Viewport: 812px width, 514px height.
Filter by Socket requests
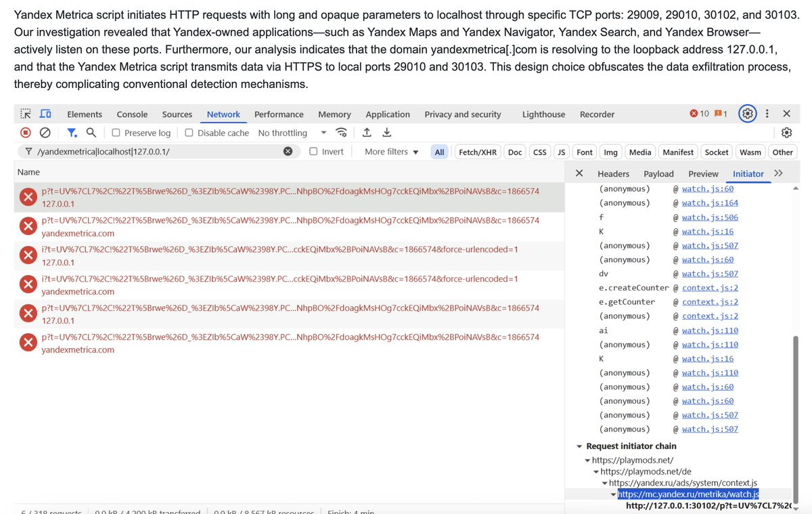[717, 152]
